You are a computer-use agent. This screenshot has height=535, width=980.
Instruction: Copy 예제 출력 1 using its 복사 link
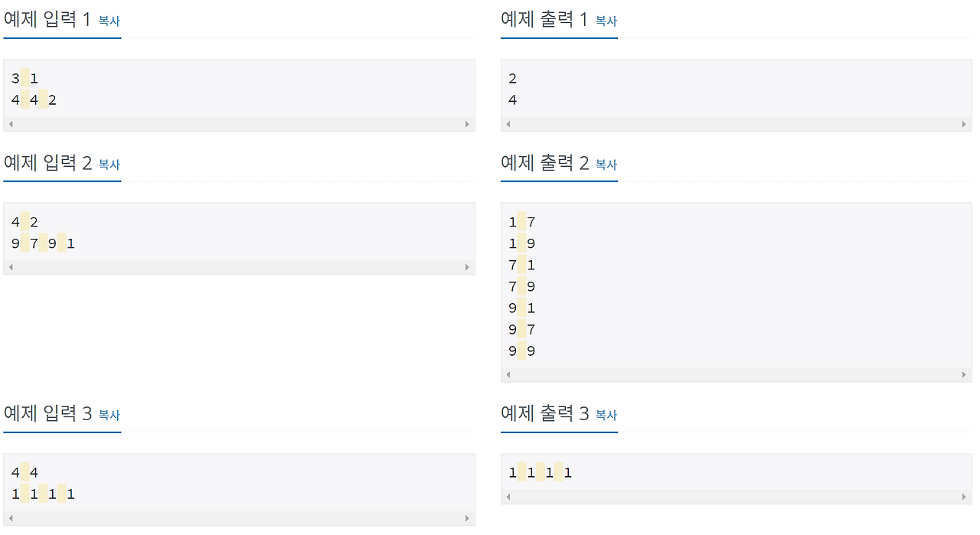click(606, 21)
